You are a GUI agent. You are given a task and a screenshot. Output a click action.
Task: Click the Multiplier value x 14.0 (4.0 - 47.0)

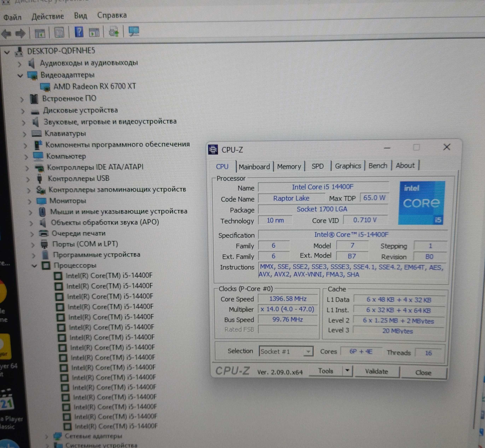coord(288,309)
